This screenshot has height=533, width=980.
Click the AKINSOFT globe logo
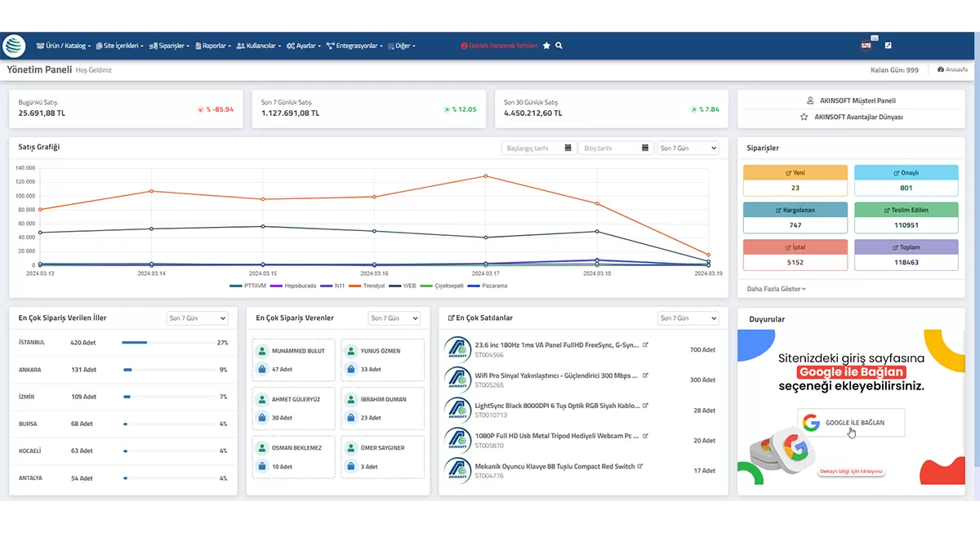tap(15, 46)
